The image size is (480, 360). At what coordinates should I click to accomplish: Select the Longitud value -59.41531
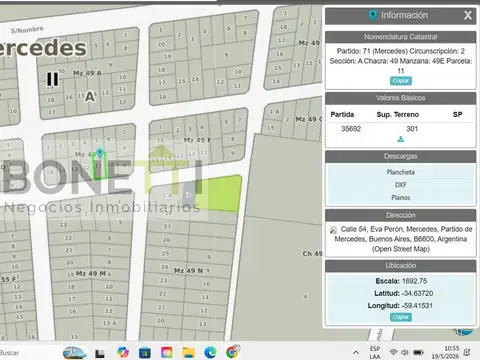point(417,306)
